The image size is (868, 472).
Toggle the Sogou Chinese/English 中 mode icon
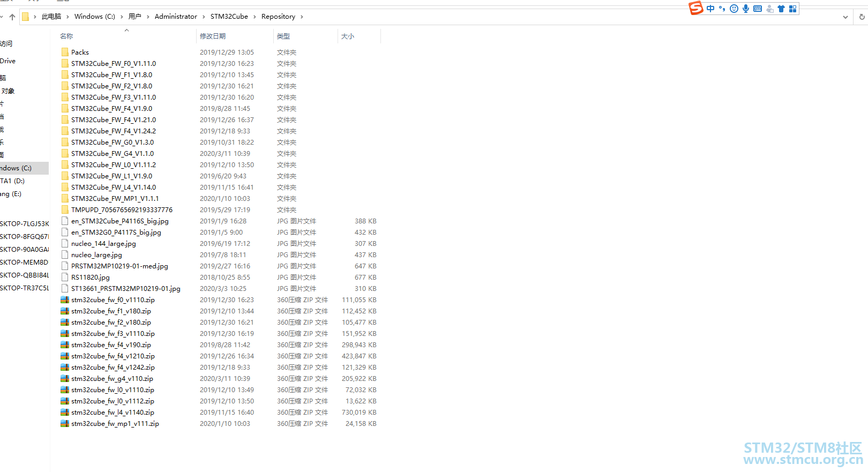710,9
